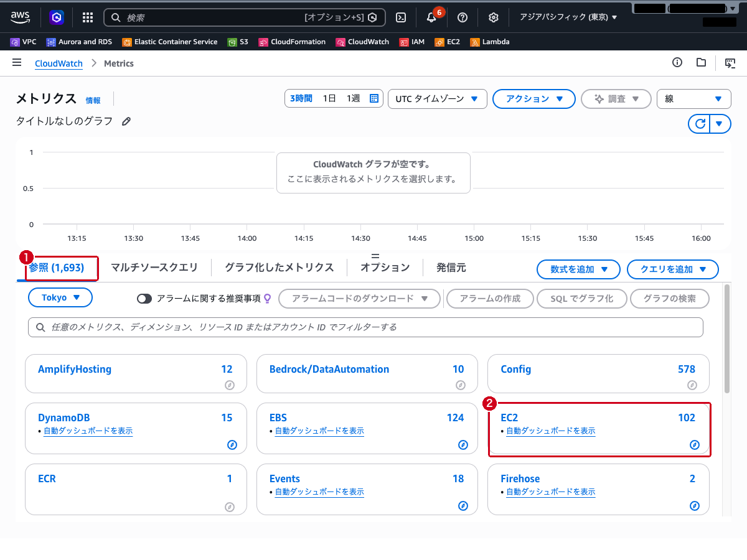Open Elastic Container Service bookmark
The image size is (747, 560).
point(170,42)
